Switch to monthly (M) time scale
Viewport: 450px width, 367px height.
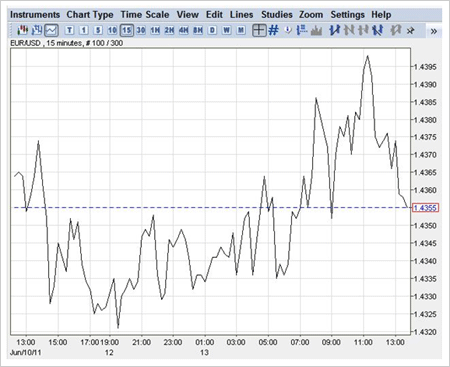[x=241, y=30]
